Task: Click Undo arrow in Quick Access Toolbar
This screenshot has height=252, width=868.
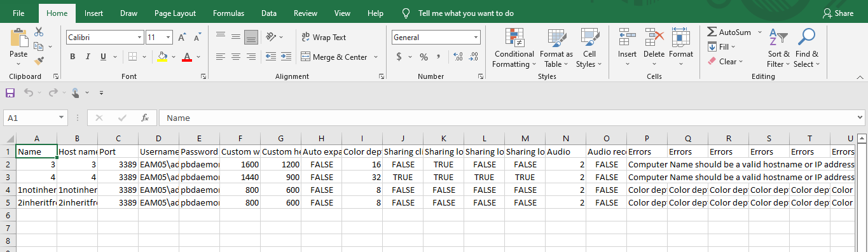Action: [x=29, y=93]
